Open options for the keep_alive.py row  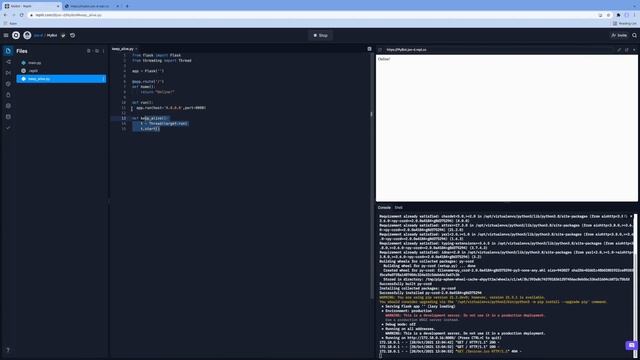(103, 79)
